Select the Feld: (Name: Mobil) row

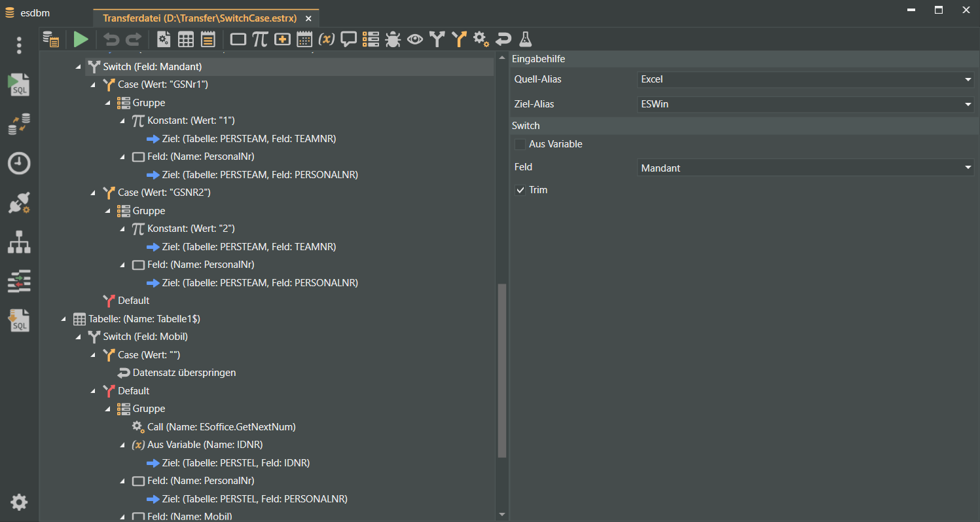(x=189, y=516)
